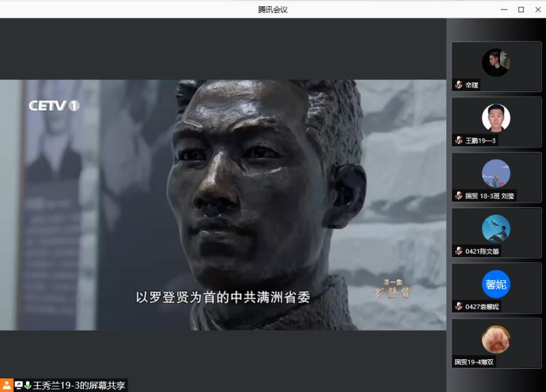Image resolution: width=546 pixels, height=392 pixels.
Task: Click the orange host person icon at bottom-left
Action: coord(7,385)
